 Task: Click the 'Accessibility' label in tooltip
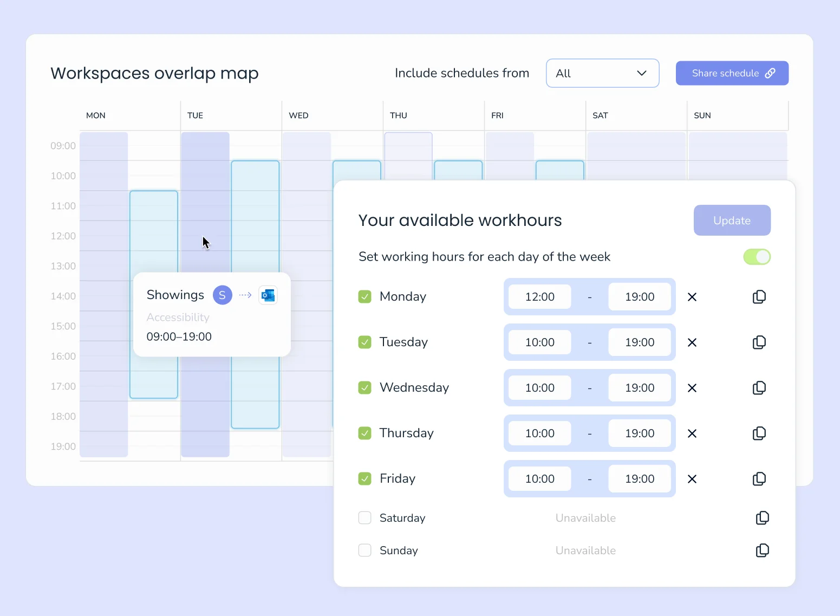point(178,317)
